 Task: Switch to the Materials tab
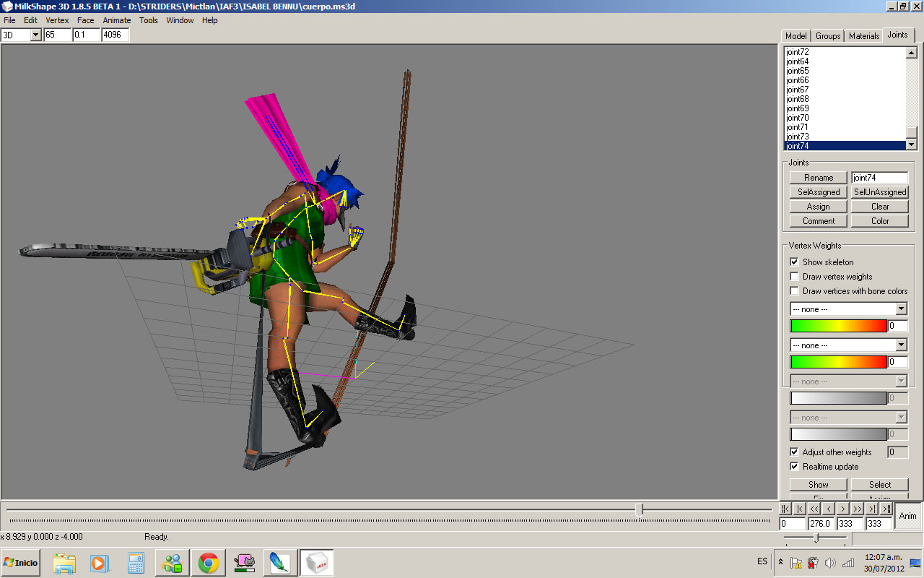[x=864, y=36]
